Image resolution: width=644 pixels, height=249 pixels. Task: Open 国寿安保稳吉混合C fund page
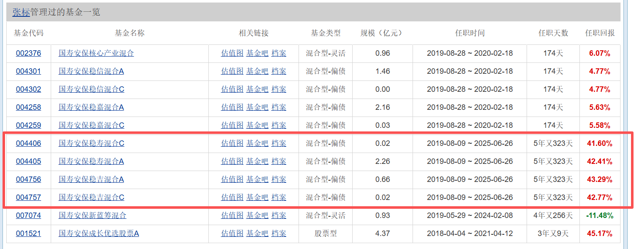point(91,197)
